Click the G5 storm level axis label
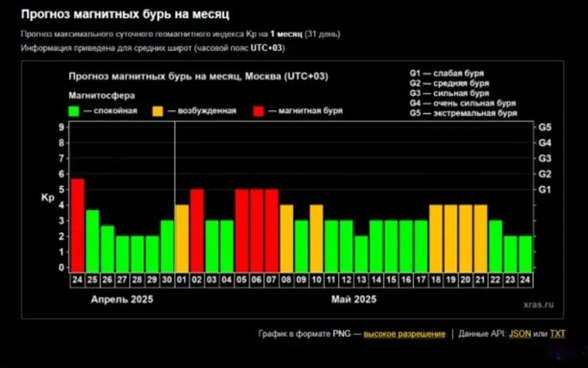This screenshot has width=588, height=368. click(545, 126)
